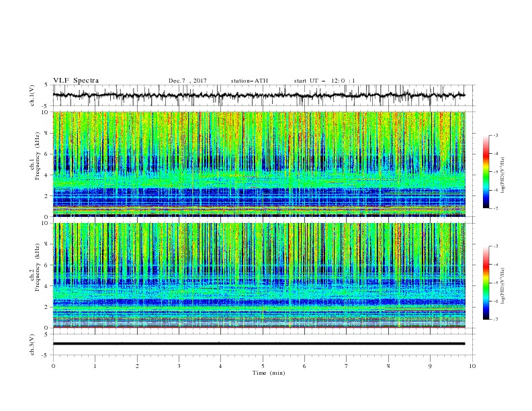The width and height of the screenshot is (532, 411).
Task: Click the "2" kHz tick of ch.2 spectrogram
Action: (46, 307)
